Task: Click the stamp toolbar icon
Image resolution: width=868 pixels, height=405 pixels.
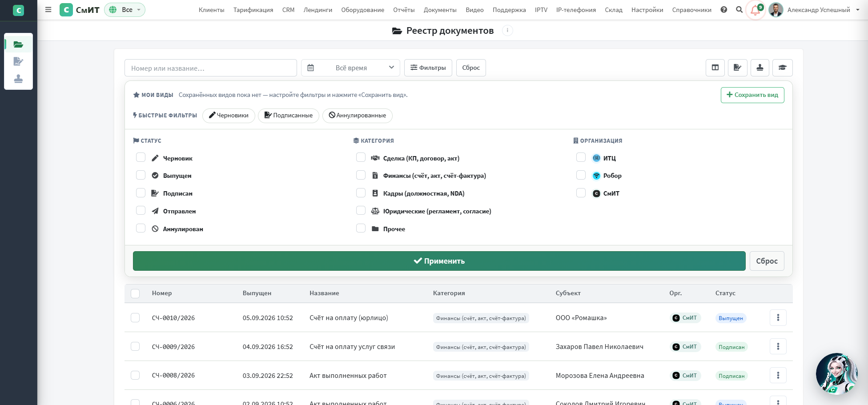Action: click(760, 68)
